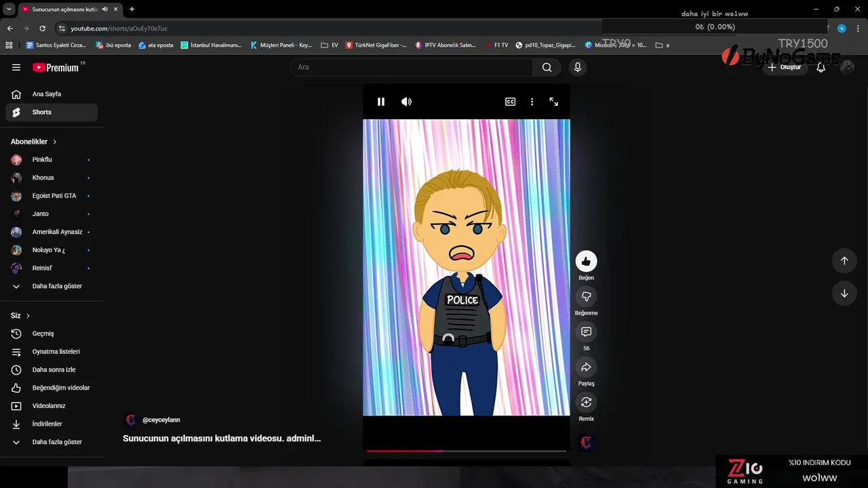
Task: Open the comments panel showing 56
Action: pos(586,331)
